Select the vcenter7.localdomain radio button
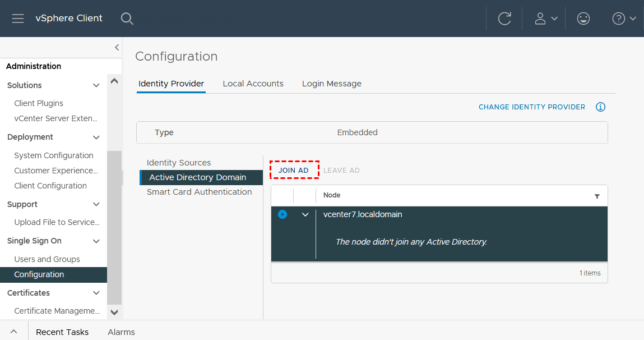The image size is (644, 340). click(x=282, y=214)
